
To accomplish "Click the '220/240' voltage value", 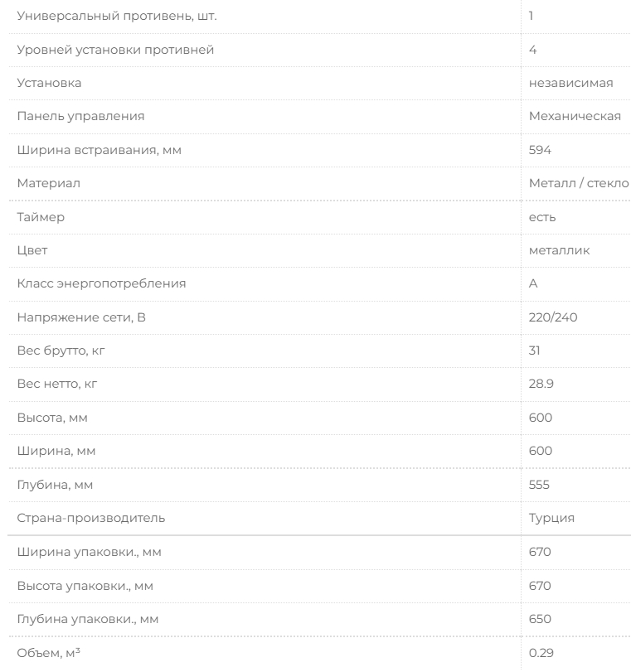I will [551, 317].
